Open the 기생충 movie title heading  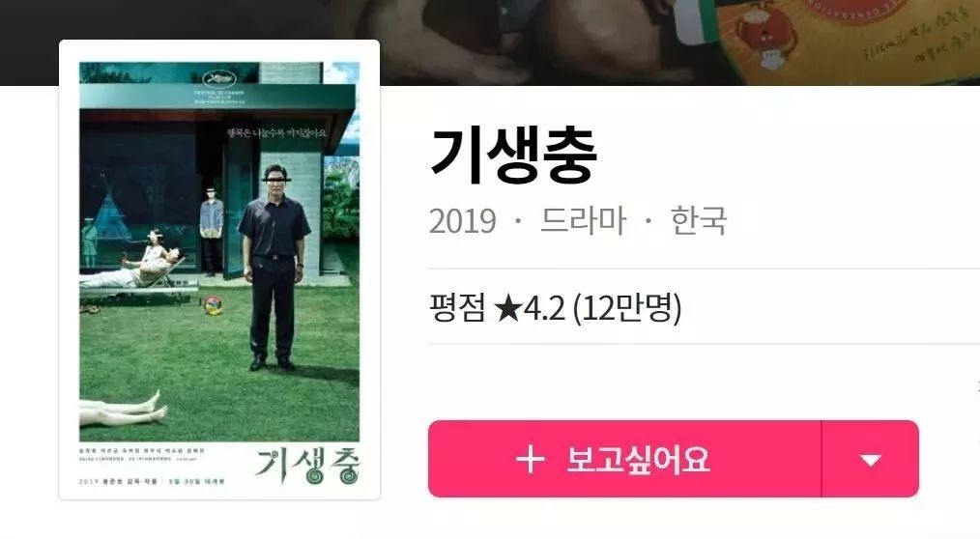point(514,155)
